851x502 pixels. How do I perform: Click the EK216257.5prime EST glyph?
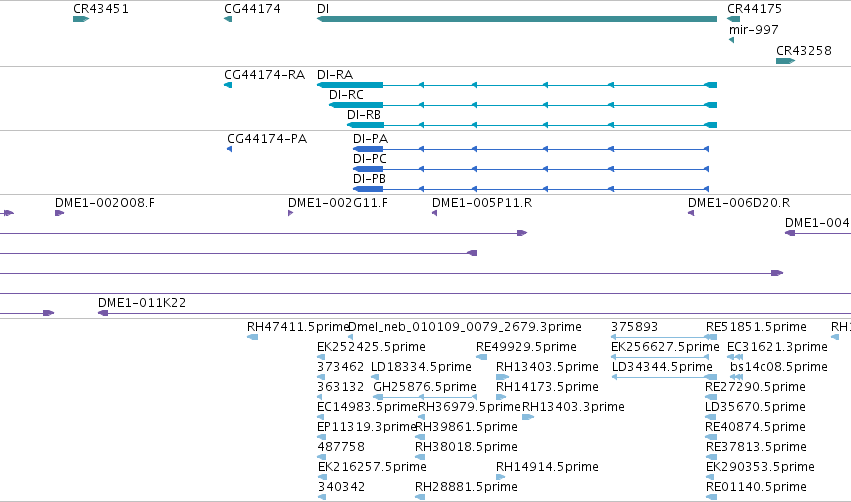coord(321,476)
